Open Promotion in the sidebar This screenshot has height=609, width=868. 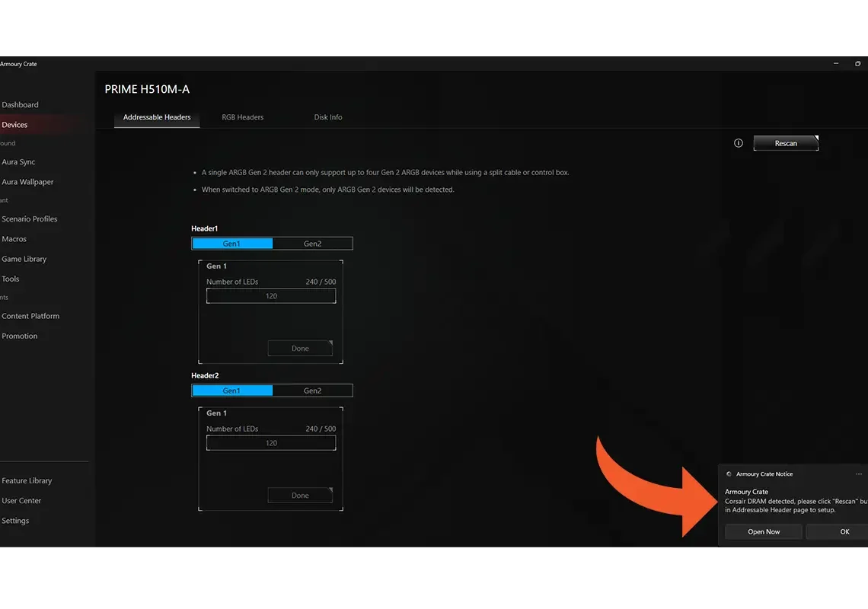[x=19, y=336]
